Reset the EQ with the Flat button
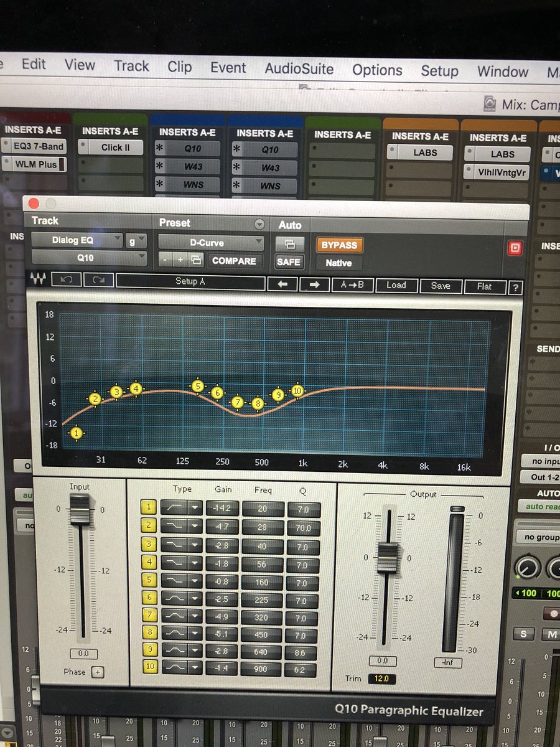560x747 pixels. [x=484, y=287]
